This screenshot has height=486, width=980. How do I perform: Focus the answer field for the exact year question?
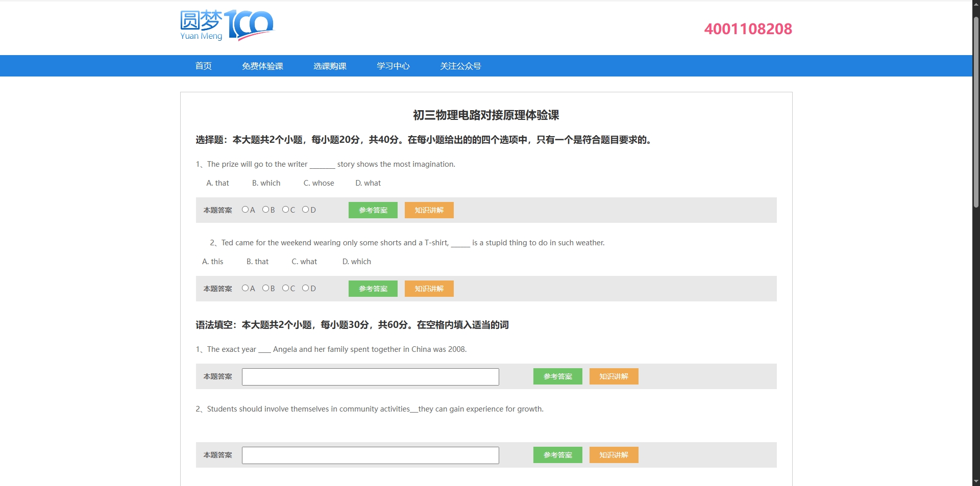click(x=370, y=377)
